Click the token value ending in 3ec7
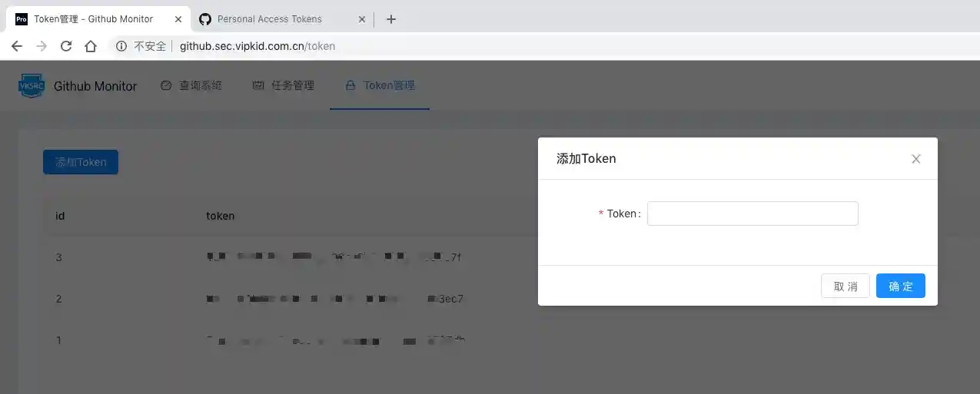The width and height of the screenshot is (980, 394). coord(335,299)
